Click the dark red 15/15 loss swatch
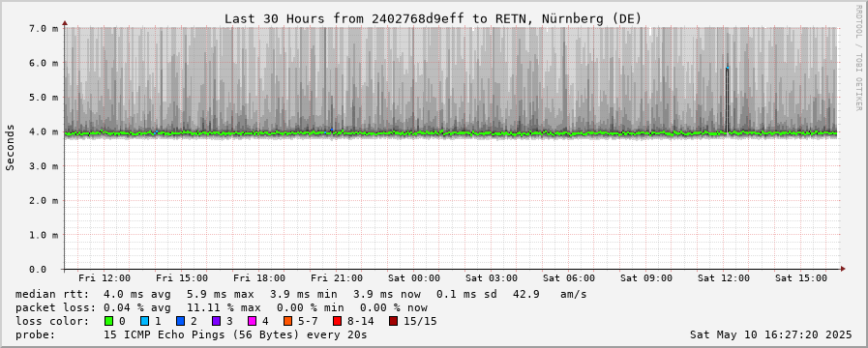The image size is (868, 348). coord(393,321)
